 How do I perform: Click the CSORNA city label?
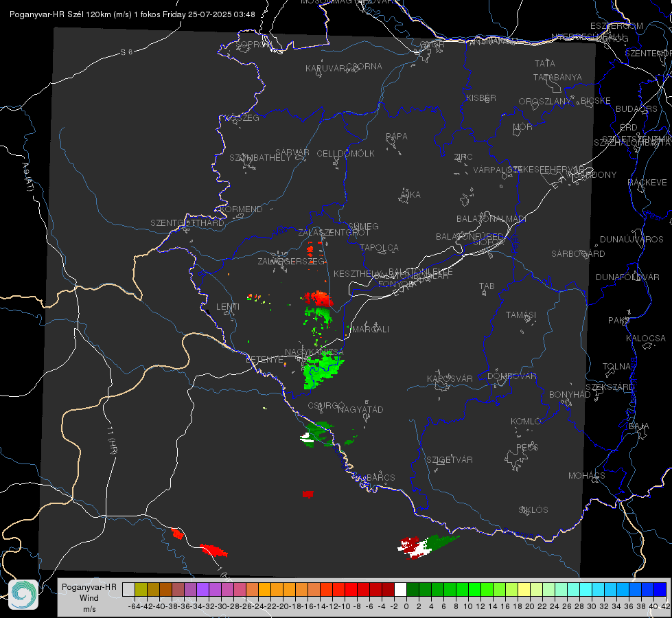pyautogui.click(x=364, y=67)
